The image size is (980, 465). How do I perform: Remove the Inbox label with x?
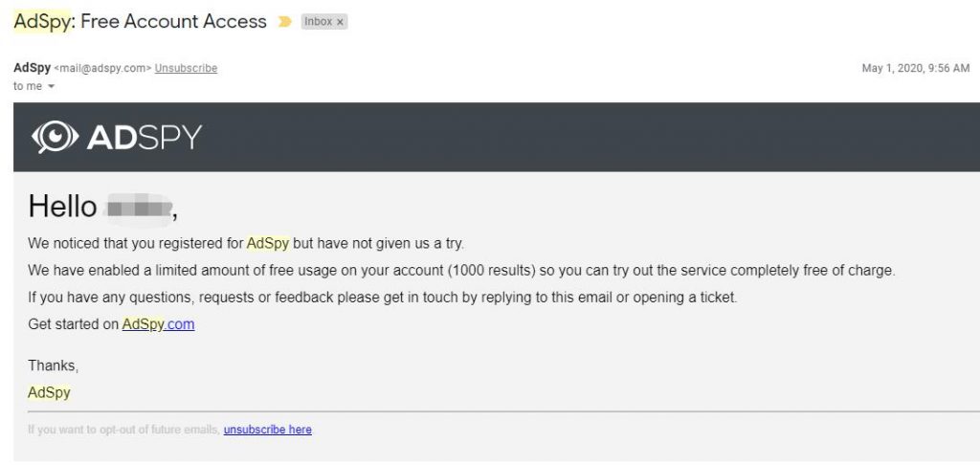[x=340, y=22]
